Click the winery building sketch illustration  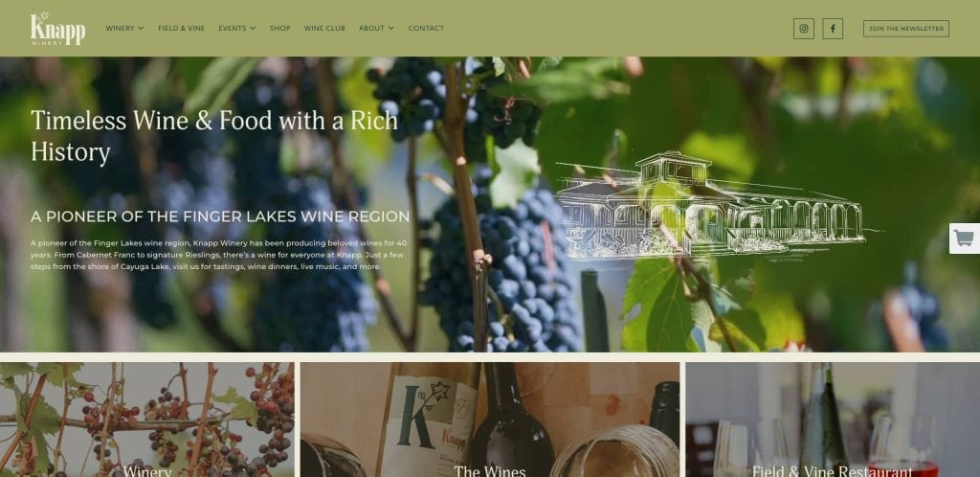tap(712, 205)
